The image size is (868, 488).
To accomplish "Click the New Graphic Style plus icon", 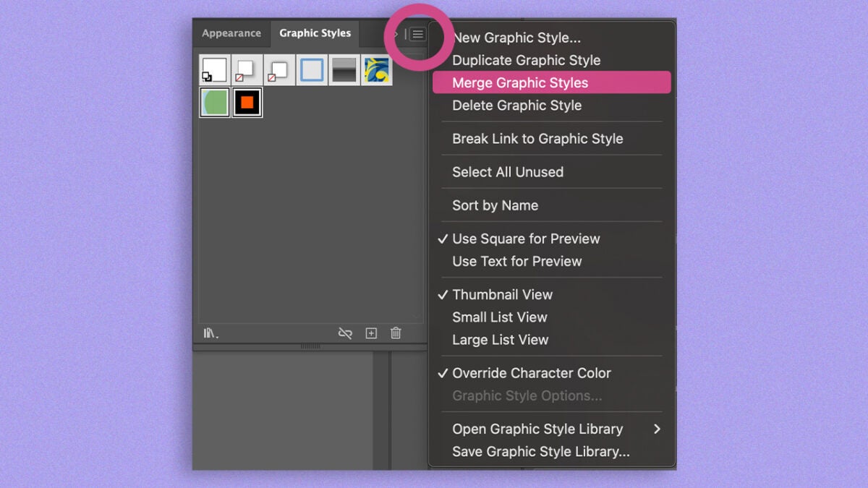I will click(371, 333).
